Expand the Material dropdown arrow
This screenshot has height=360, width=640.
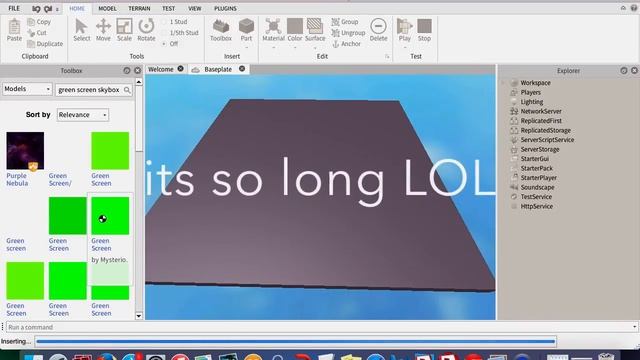tap(273, 47)
